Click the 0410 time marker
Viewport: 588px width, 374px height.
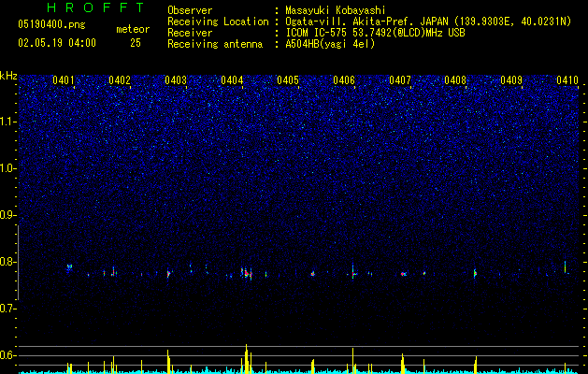tap(567, 80)
